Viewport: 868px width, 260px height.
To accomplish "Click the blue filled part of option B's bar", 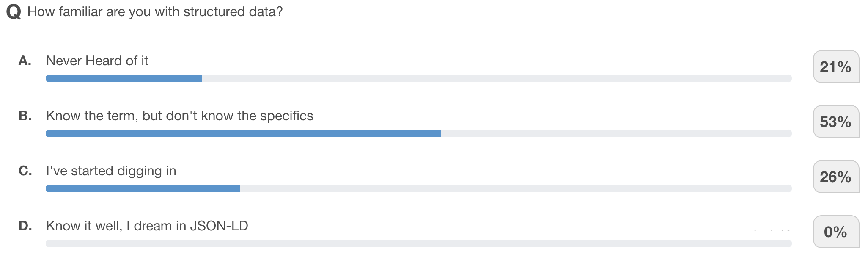I will (243, 133).
